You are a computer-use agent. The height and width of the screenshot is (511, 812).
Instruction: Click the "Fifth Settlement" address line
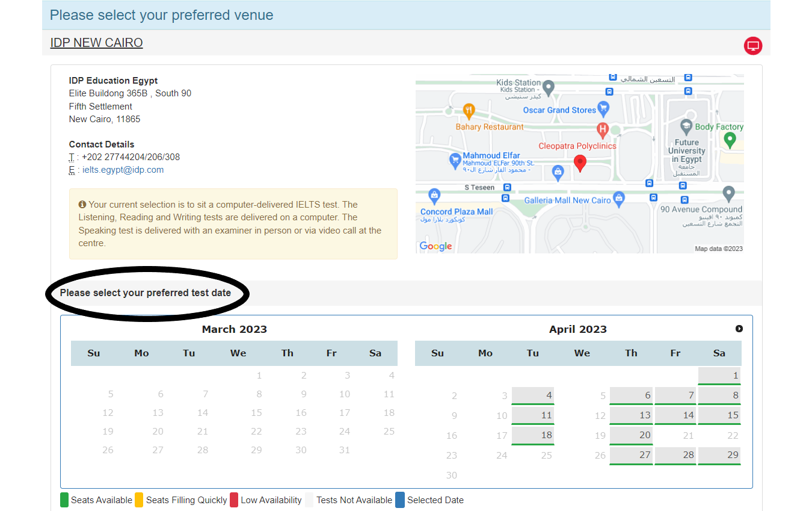tap(100, 107)
